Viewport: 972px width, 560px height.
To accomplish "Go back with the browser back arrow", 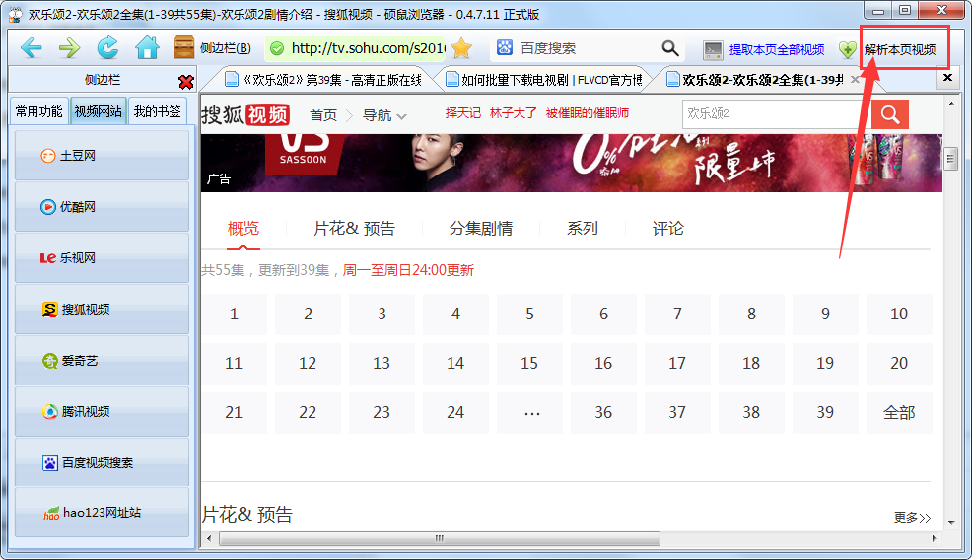I will tap(31, 47).
